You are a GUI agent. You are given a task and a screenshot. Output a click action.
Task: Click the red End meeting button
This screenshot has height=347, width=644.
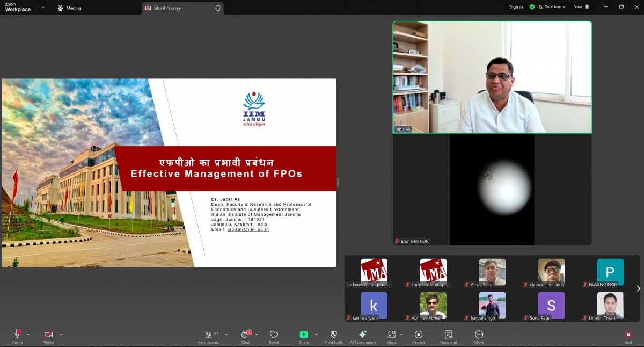[628, 335]
